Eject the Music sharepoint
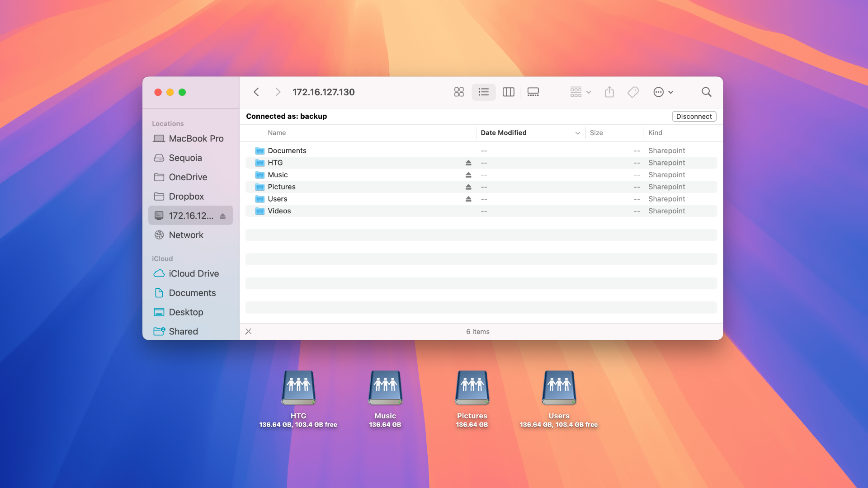 [468, 174]
